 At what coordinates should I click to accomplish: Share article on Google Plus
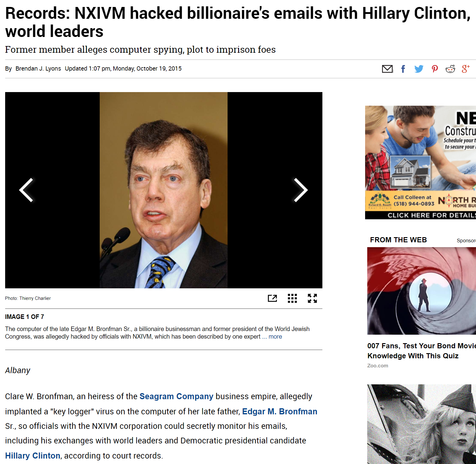coord(466,69)
